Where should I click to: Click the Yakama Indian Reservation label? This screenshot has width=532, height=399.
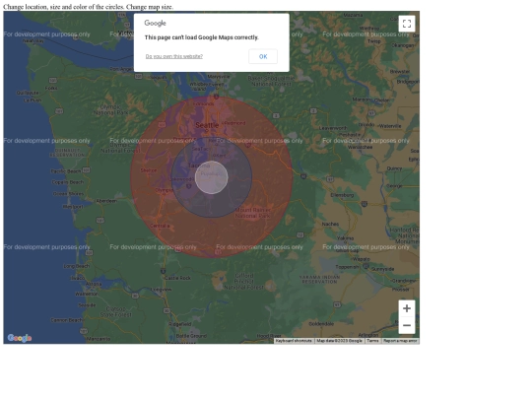[319, 280]
